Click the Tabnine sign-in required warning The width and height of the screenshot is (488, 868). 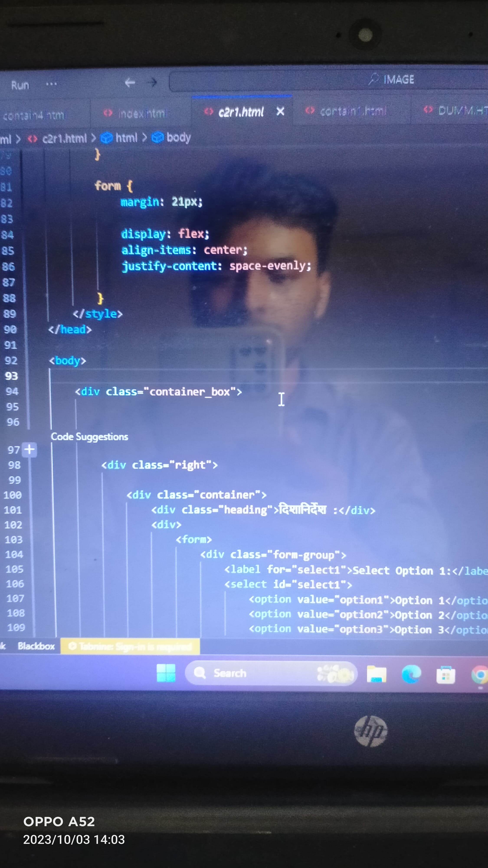(x=130, y=646)
